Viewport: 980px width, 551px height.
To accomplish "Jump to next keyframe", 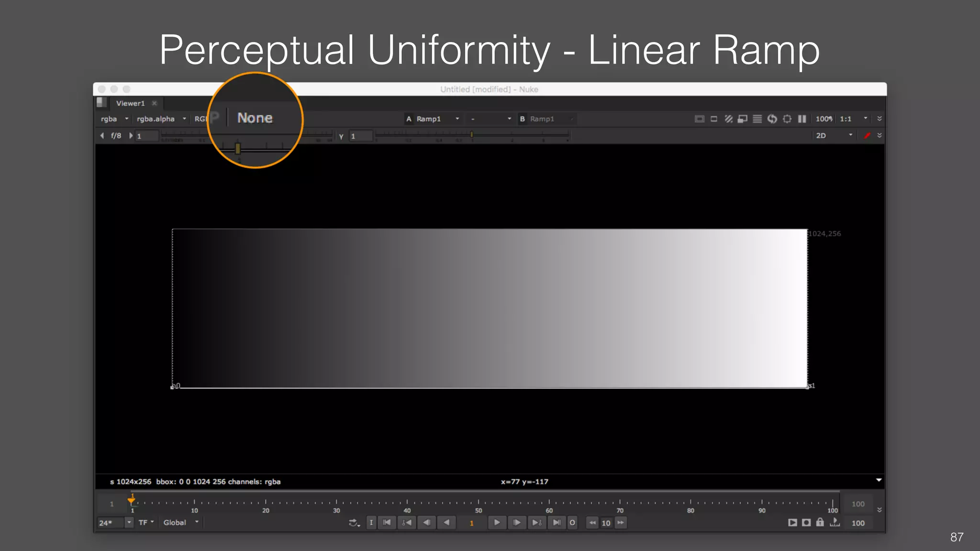I will [536, 523].
